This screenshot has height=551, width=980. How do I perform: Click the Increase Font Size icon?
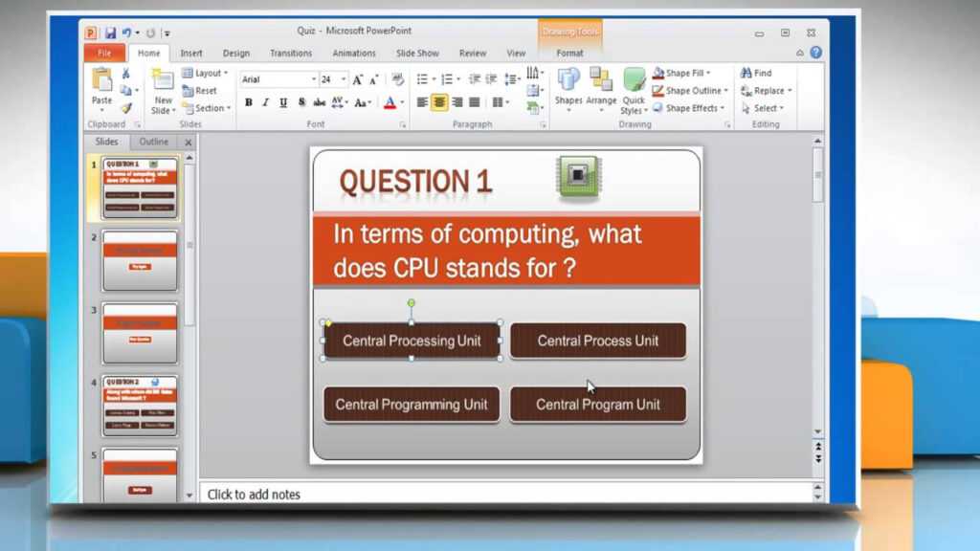356,78
